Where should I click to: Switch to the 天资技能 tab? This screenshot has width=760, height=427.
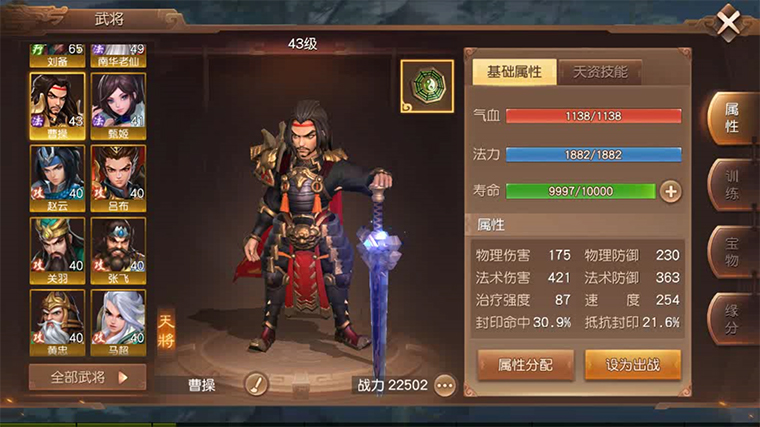tap(600, 72)
